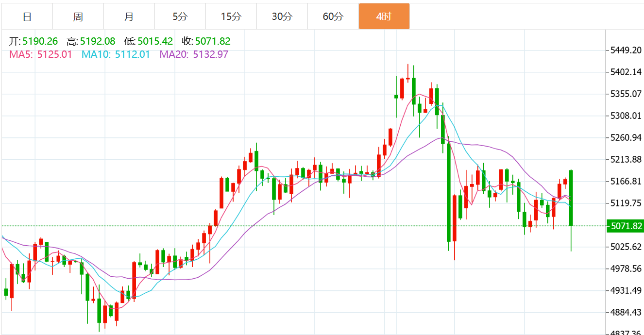The height and width of the screenshot is (335, 644).
Task: Select the active 4时 tab
Action: click(384, 17)
